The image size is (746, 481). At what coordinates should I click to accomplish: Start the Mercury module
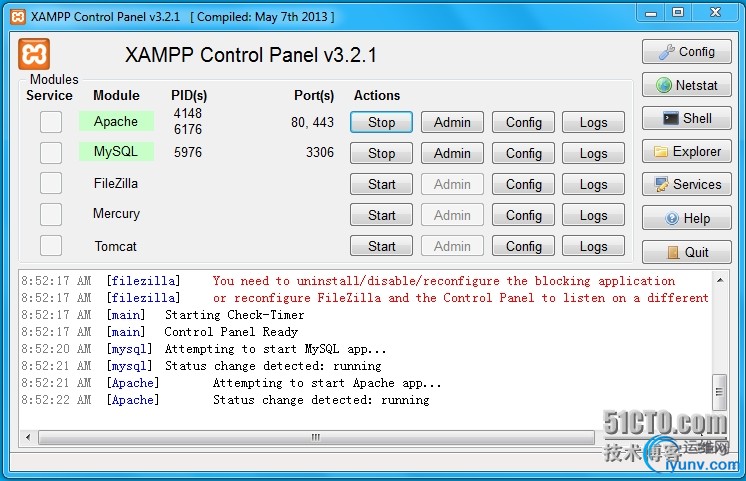tap(381, 215)
